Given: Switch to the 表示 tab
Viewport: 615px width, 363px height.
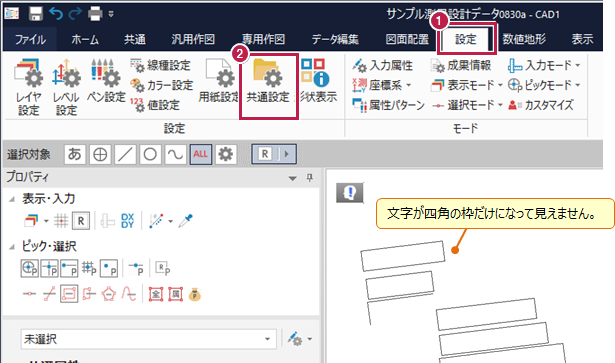Looking at the screenshot, I should [x=582, y=40].
